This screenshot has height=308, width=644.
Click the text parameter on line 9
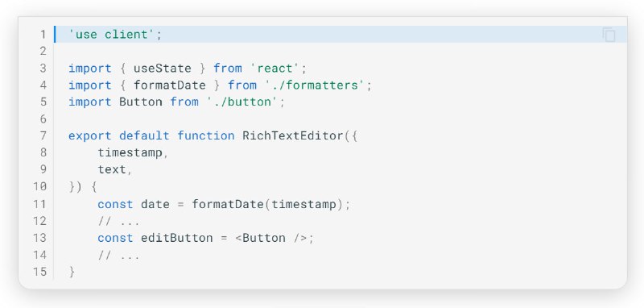click(x=112, y=169)
